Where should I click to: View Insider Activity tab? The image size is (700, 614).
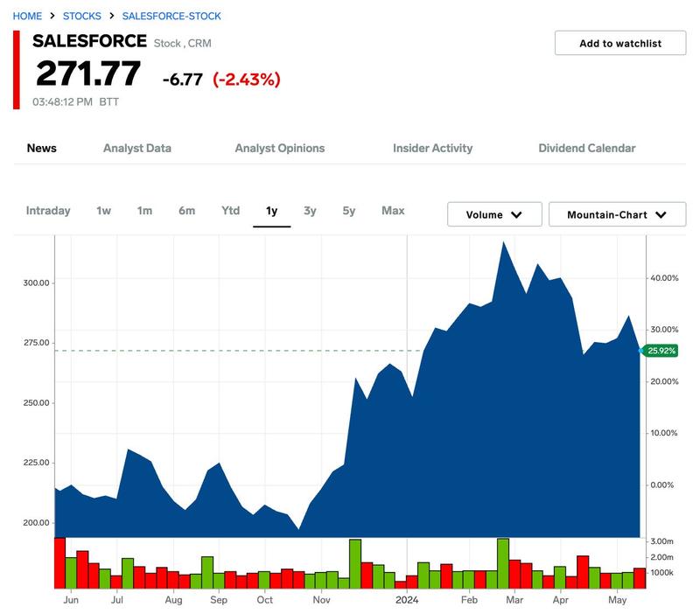coord(432,148)
